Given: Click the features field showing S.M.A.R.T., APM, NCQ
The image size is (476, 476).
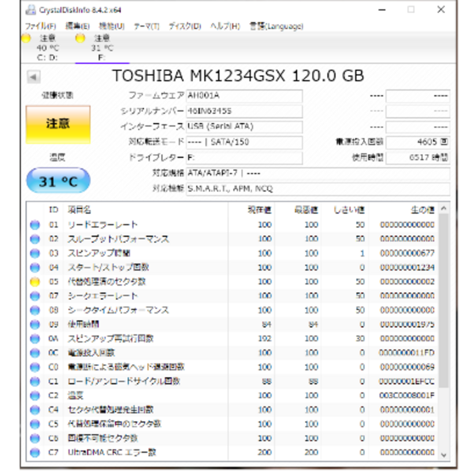Looking at the screenshot, I should pos(318,189).
